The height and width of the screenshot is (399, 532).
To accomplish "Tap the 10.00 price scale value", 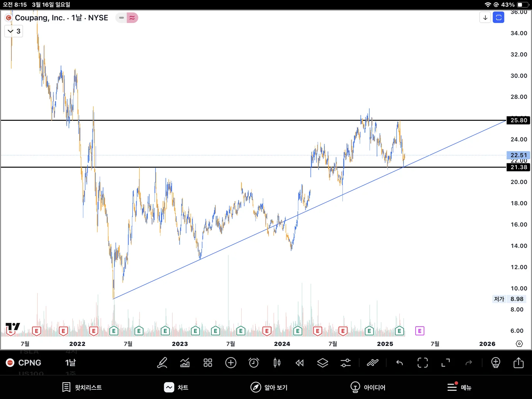I will [x=519, y=289].
